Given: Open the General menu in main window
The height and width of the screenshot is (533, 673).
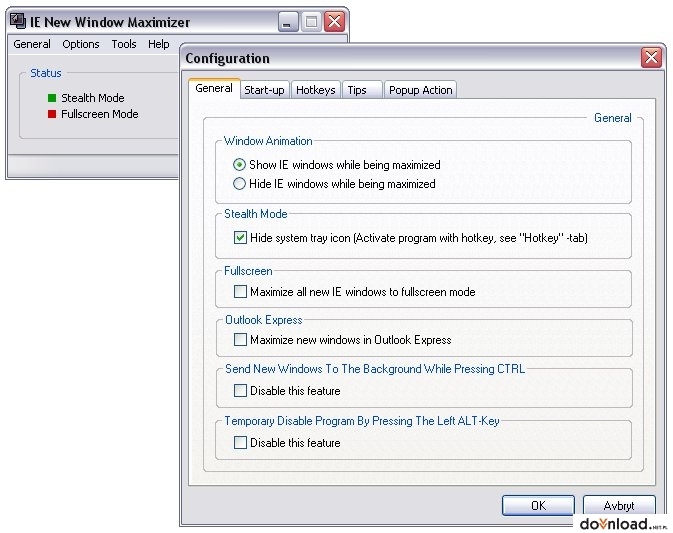Looking at the screenshot, I should click(32, 44).
